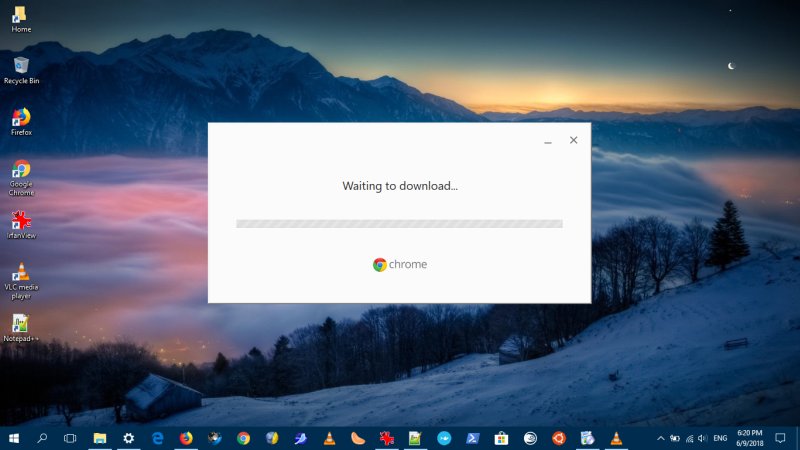Open the orange Clementine icon in taskbar

[x=358, y=438]
